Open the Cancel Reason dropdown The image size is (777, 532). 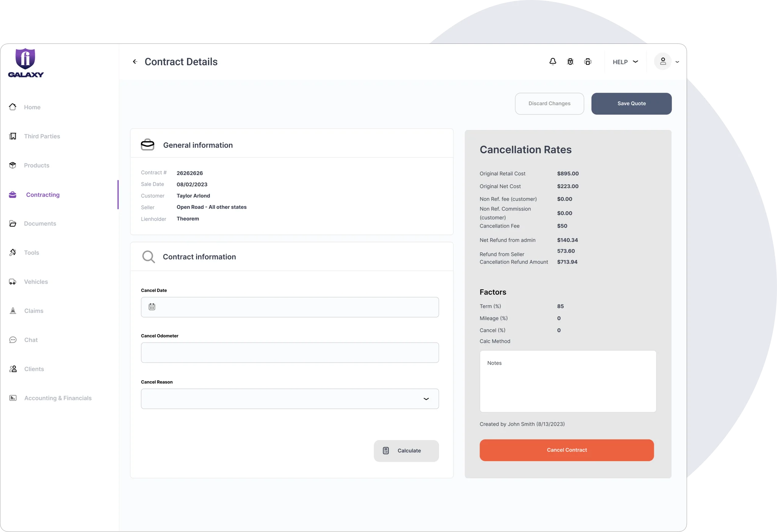point(290,399)
